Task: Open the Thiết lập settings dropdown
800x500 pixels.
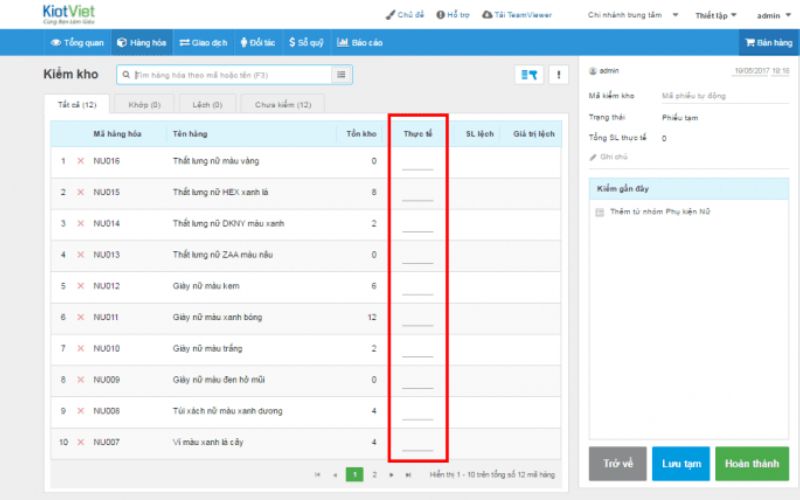Action: pos(715,15)
